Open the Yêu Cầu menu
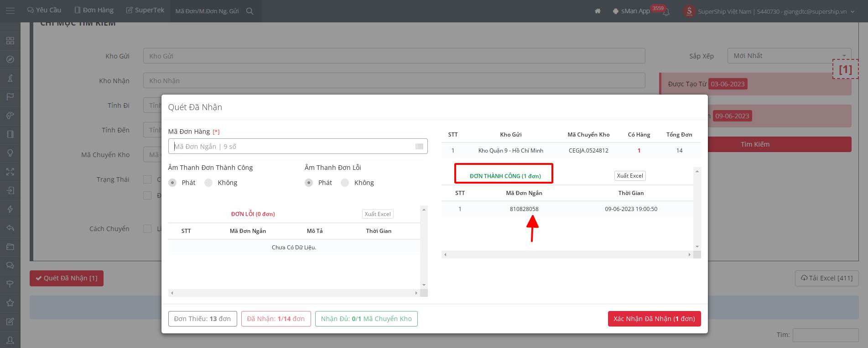Image resolution: width=868 pixels, height=348 pixels. (44, 10)
